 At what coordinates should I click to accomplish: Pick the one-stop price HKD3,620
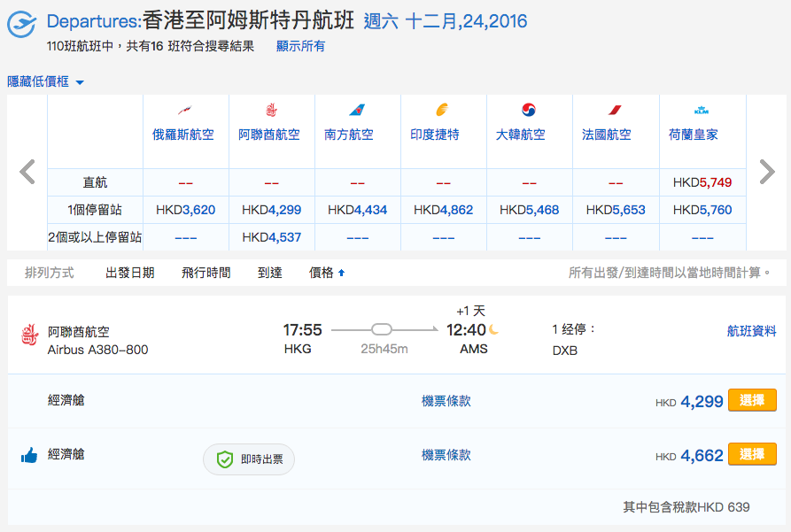(186, 210)
